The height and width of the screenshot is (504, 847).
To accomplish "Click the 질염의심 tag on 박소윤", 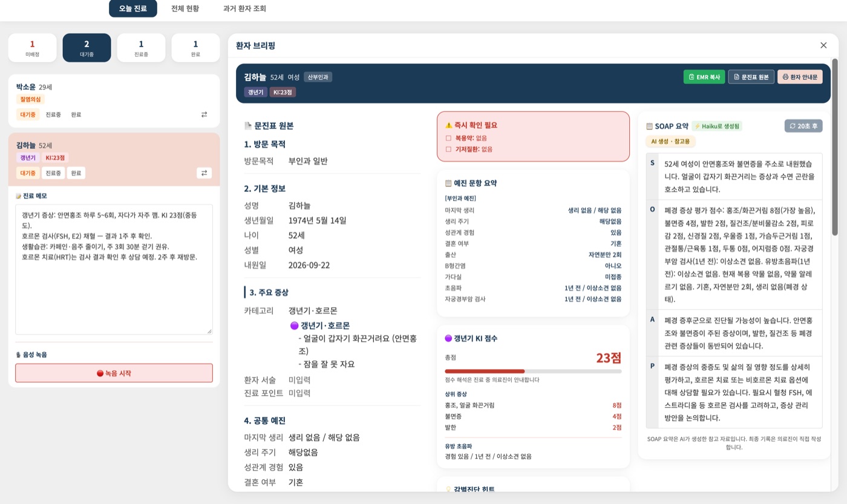I will click(30, 99).
